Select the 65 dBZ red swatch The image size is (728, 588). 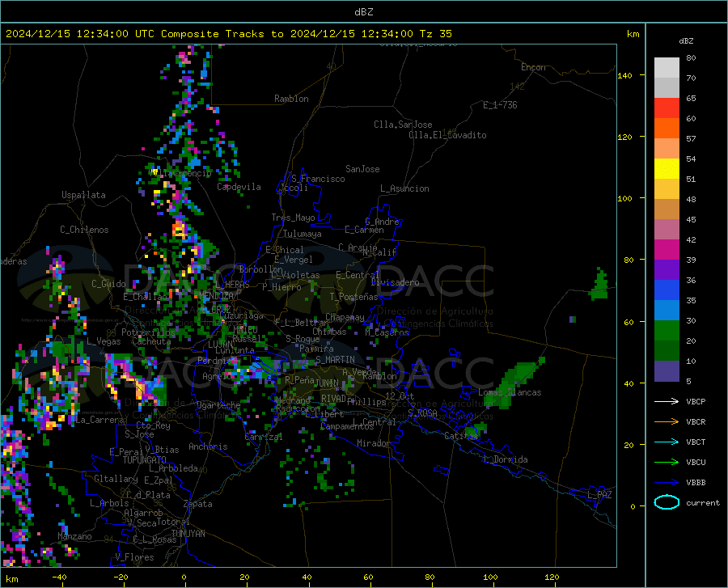click(x=667, y=108)
